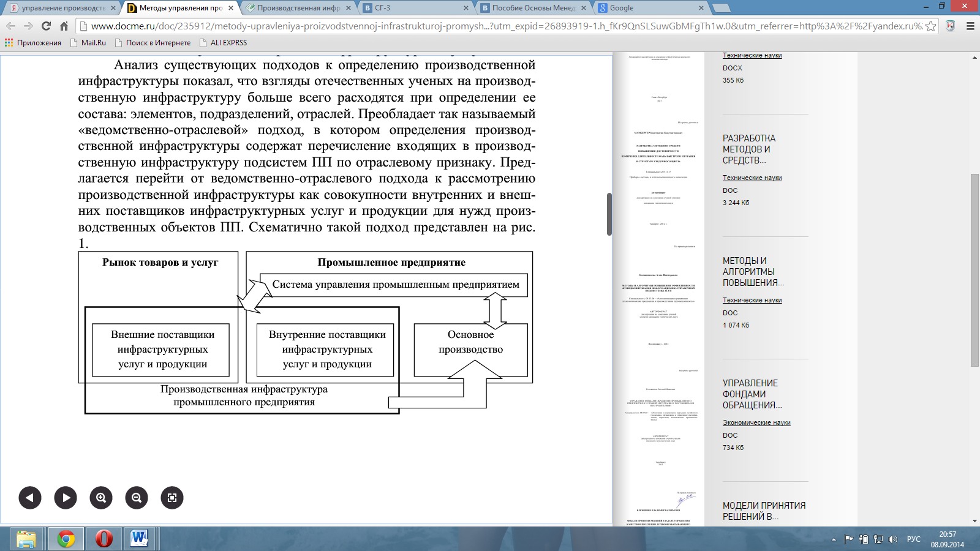Open Google Chrome from the taskbar
Image resolution: width=980 pixels, height=551 pixels.
tap(66, 539)
